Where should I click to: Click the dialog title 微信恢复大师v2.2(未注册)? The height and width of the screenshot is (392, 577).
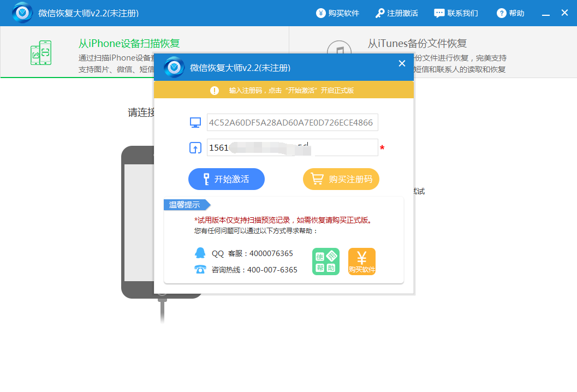(240, 68)
